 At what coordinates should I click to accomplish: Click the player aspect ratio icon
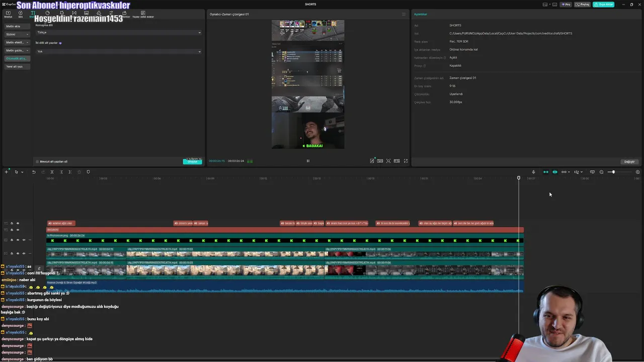397,161
